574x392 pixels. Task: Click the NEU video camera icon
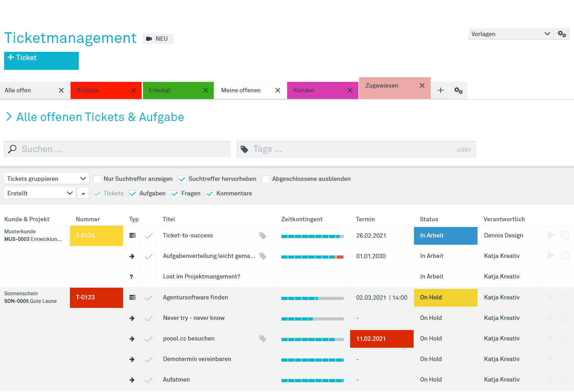pyautogui.click(x=149, y=39)
